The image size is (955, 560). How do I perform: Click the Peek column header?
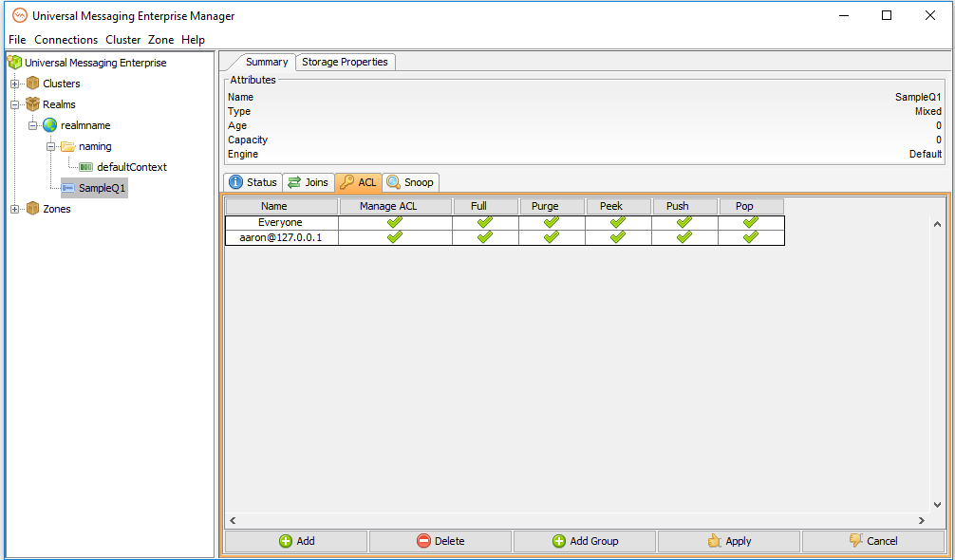pyautogui.click(x=618, y=206)
